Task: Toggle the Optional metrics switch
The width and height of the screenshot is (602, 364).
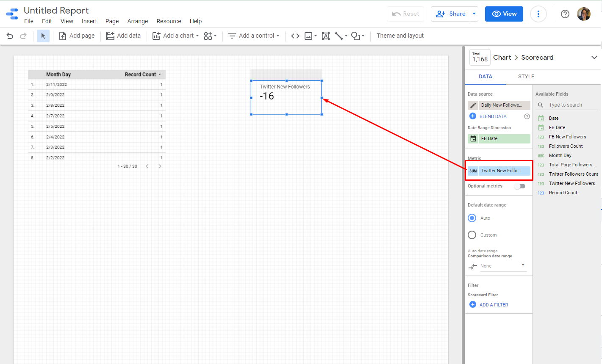Action: click(x=520, y=186)
